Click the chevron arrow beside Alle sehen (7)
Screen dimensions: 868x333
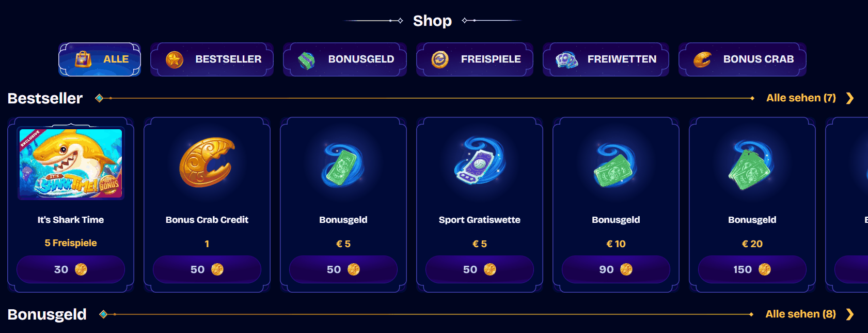pos(849,98)
